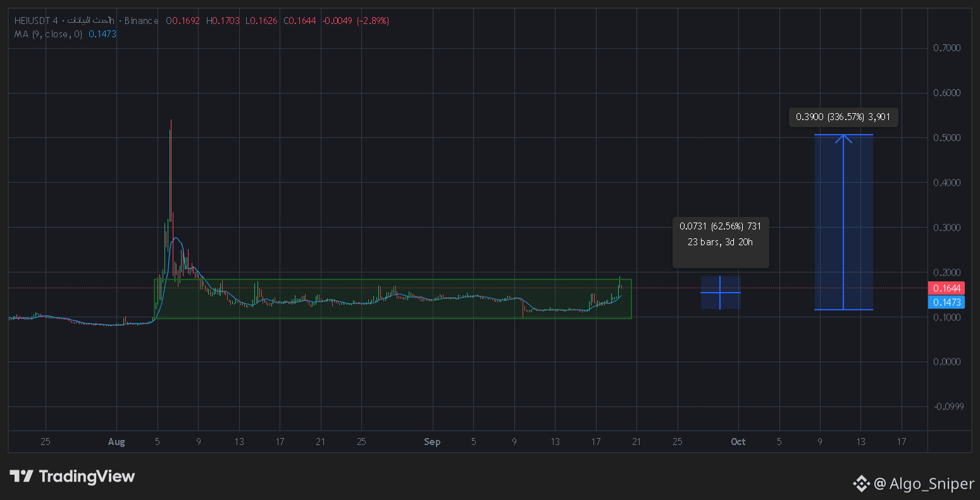980x500 pixels.
Task: Open the MA (9, close, 0) indicator legend
Action: 49,34
